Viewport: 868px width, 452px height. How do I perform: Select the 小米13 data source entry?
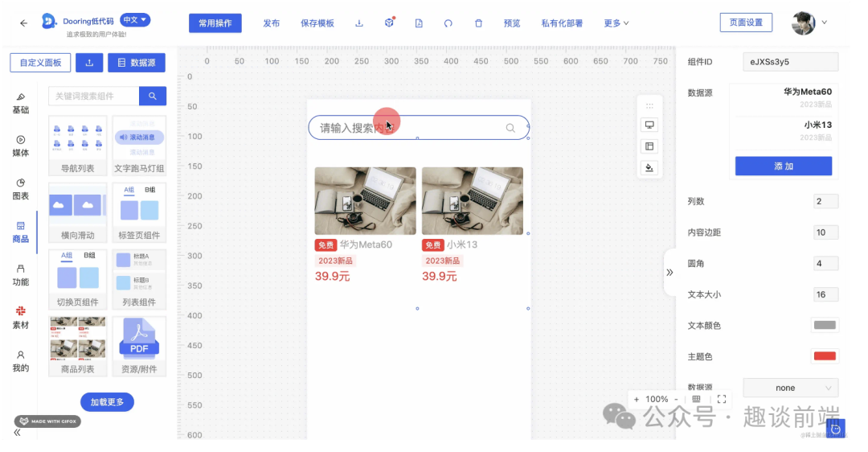click(784, 131)
